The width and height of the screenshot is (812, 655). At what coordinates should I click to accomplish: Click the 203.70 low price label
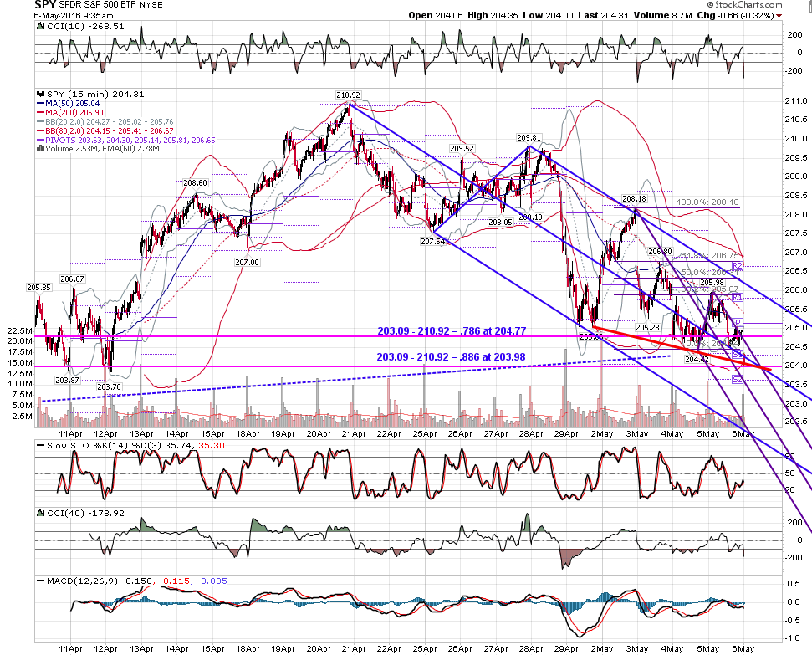[x=109, y=387]
